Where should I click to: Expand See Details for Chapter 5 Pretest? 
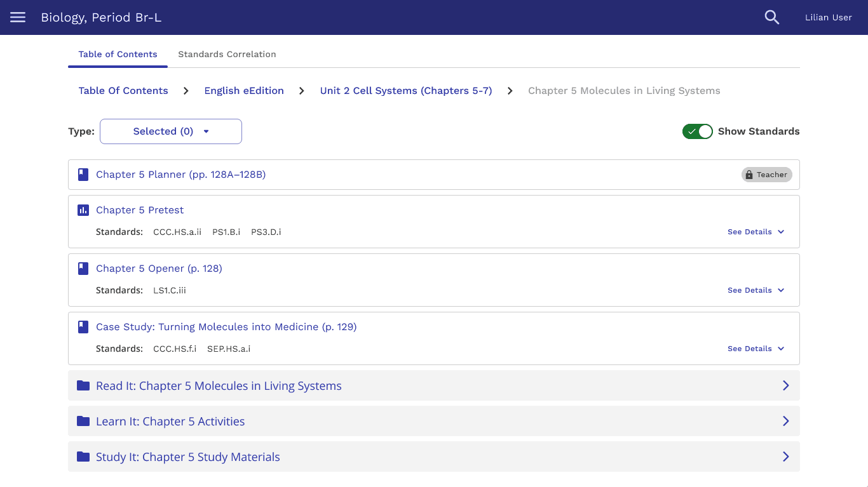(756, 232)
